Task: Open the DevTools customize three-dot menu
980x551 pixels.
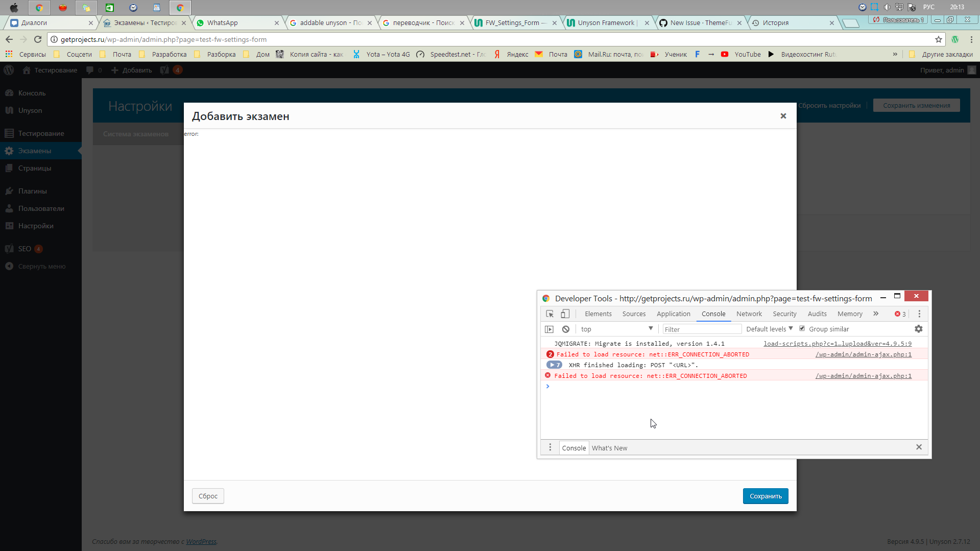Action: coord(920,314)
